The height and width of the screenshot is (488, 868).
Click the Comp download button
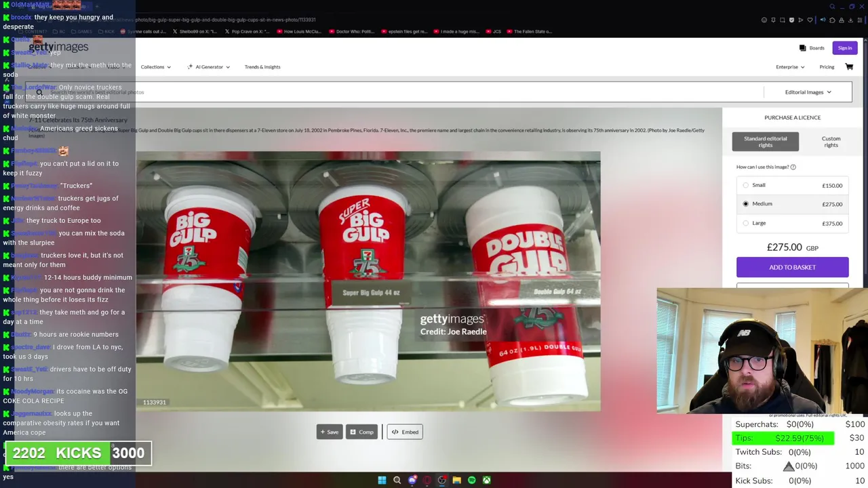coord(361,432)
